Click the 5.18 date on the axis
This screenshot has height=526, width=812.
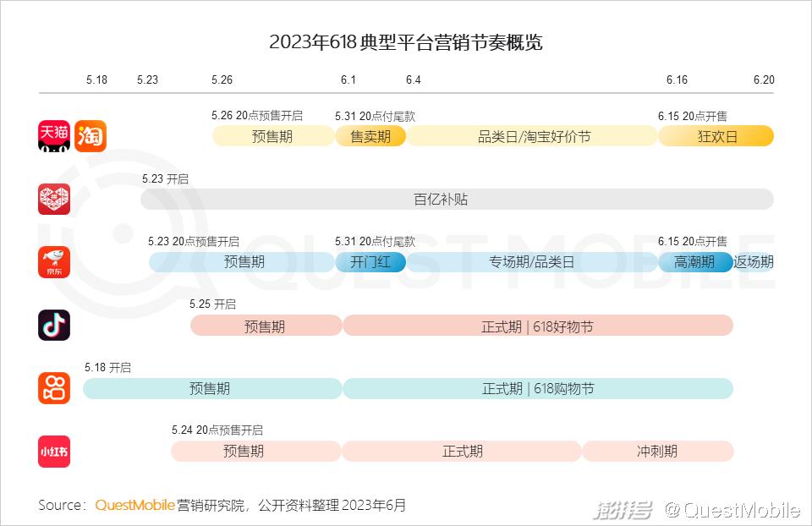96,79
